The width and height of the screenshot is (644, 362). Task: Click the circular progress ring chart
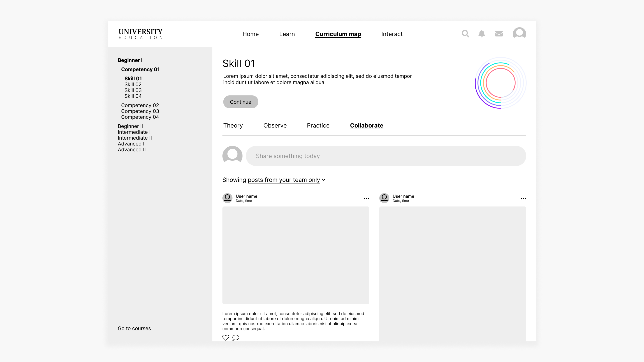(500, 83)
